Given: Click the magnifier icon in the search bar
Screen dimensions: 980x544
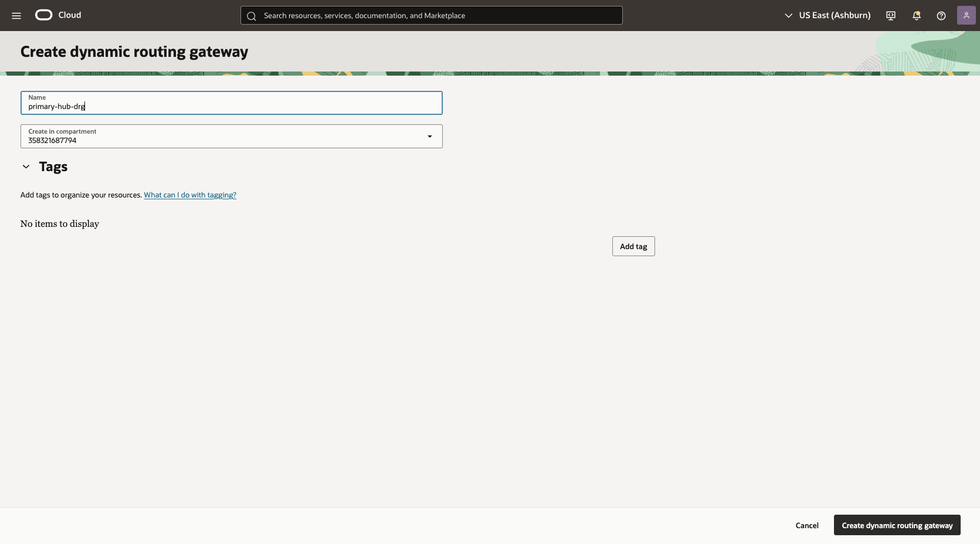Looking at the screenshot, I should click(252, 16).
